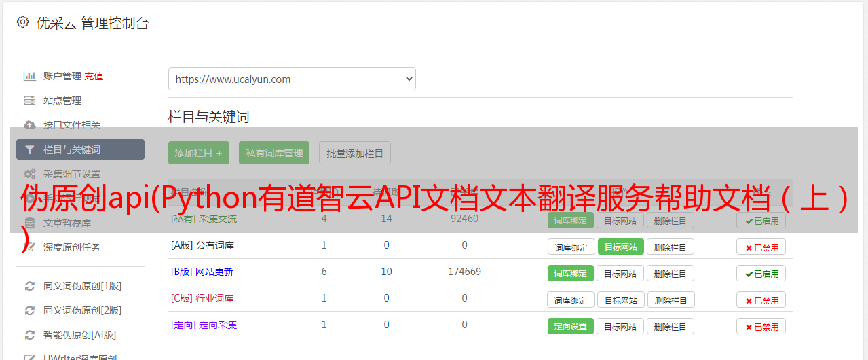Click the edit icon for 深度原创任务
The width and height of the screenshot is (868, 360).
click(29, 247)
